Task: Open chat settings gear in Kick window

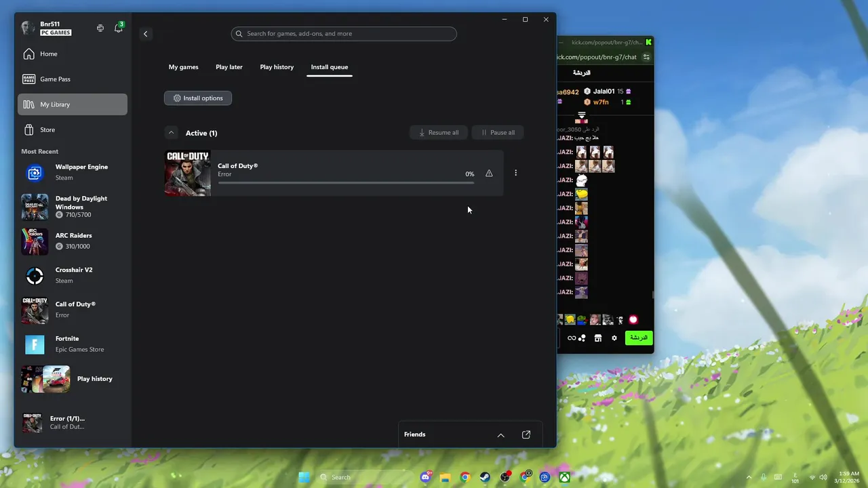Action: tap(614, 338)
